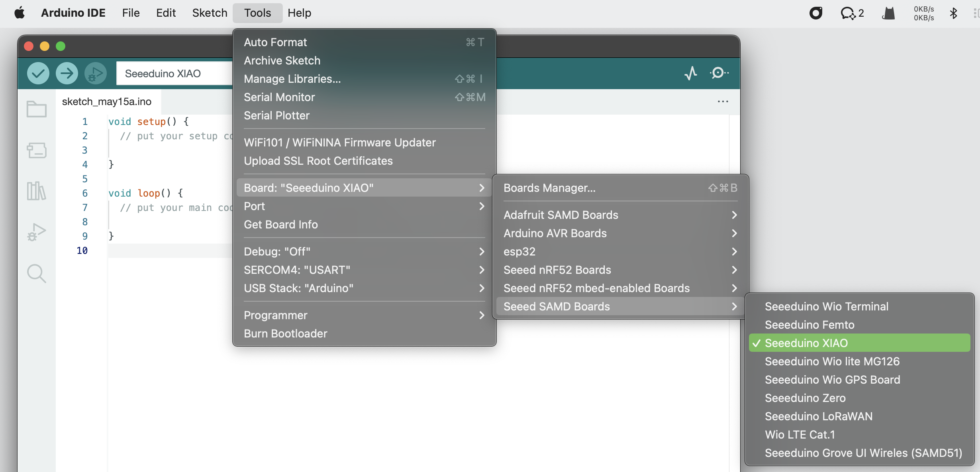The height and width of the screenshot is (472, 980).
Task: Click the Verify sketch checkmark button
Action: point(38,73)
